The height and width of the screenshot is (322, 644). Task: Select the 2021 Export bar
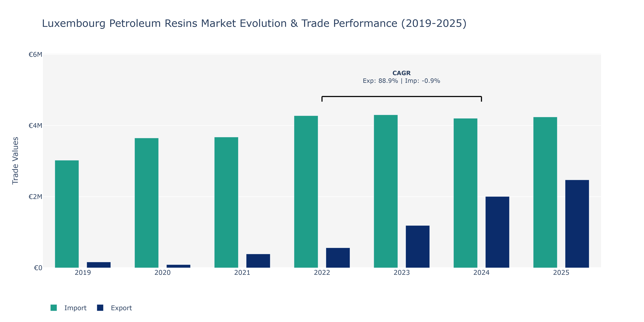pyautogui.click(x=258, y=261)
